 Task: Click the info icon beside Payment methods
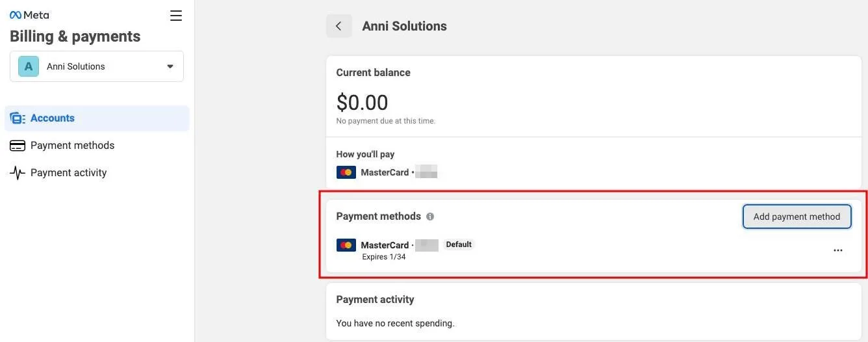pos(430,217)
